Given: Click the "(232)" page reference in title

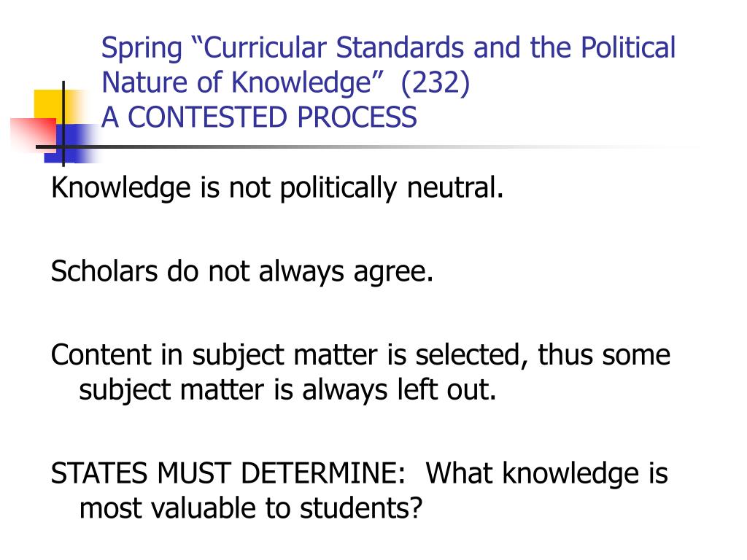Looking at the screenshot, I should (435, 82).
